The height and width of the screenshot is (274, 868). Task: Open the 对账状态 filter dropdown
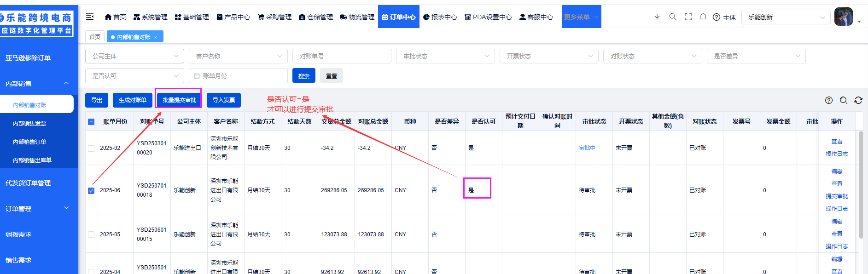click(x=652, y=56)
